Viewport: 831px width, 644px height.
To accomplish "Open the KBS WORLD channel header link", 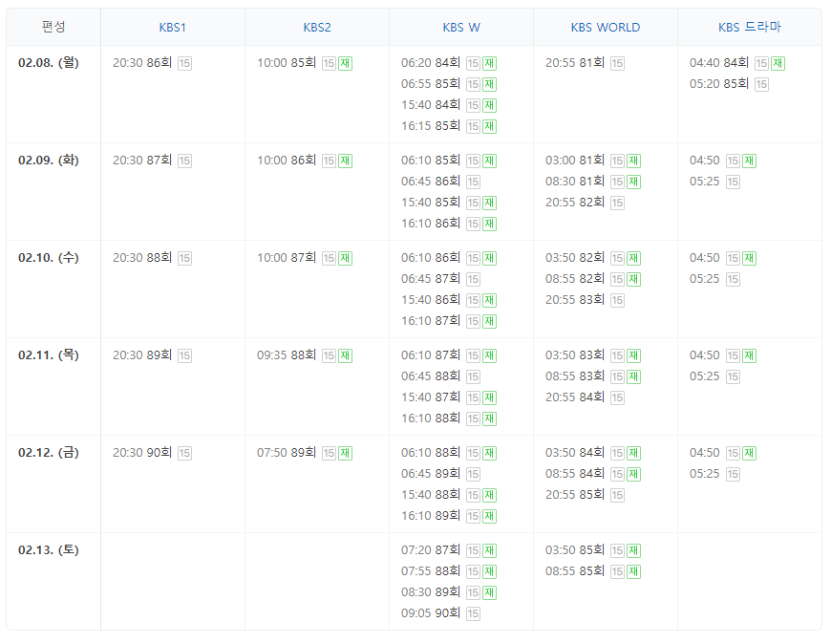I will (x=606, y=28).
